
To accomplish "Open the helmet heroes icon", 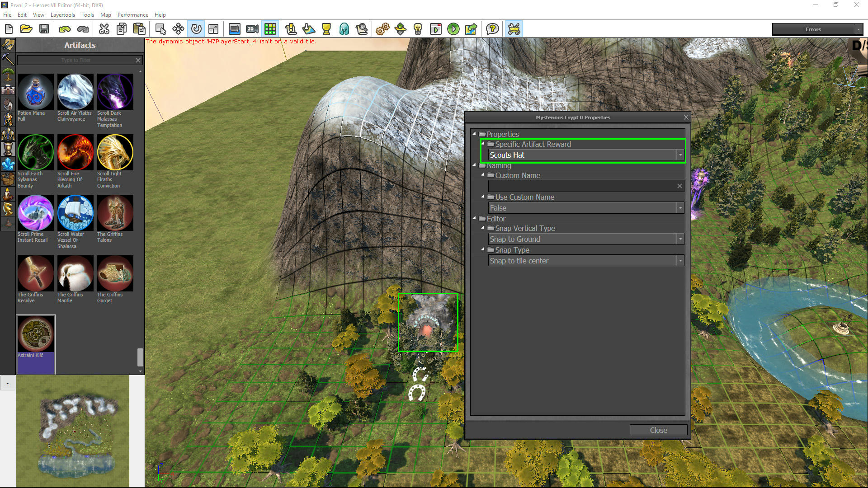I will click(x=344, y=29).
